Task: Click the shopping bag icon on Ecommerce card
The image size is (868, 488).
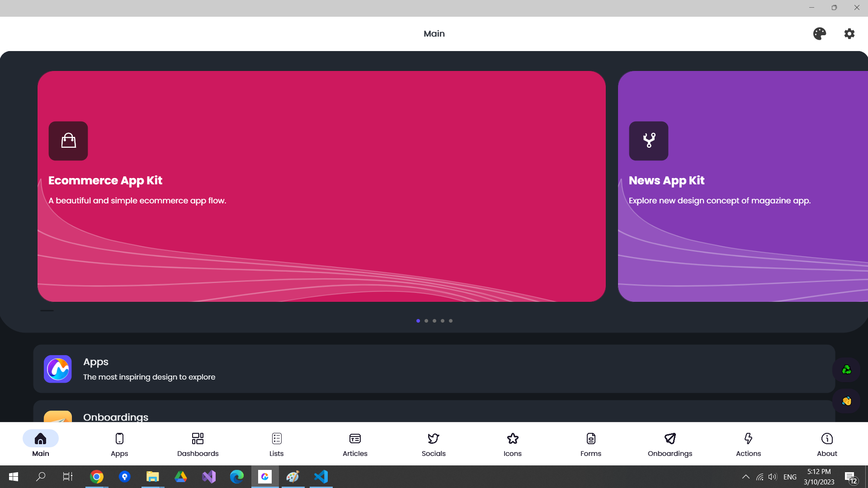Action: point(68,141)
